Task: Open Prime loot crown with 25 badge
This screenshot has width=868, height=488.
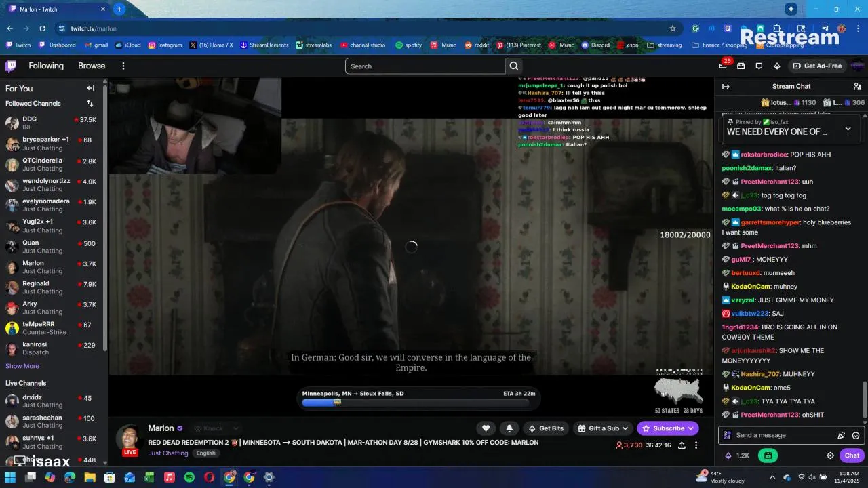Action: (x=723, y=66)
